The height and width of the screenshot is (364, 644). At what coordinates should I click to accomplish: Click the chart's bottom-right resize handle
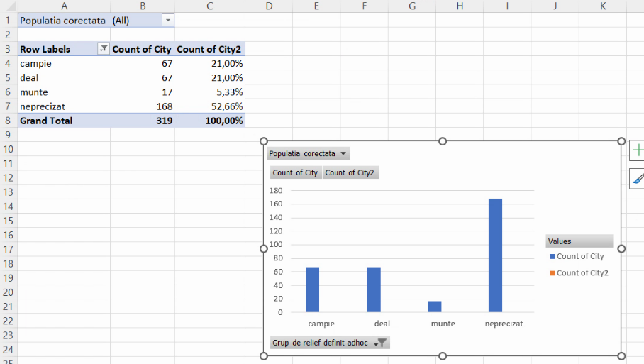tap(621, 355)
